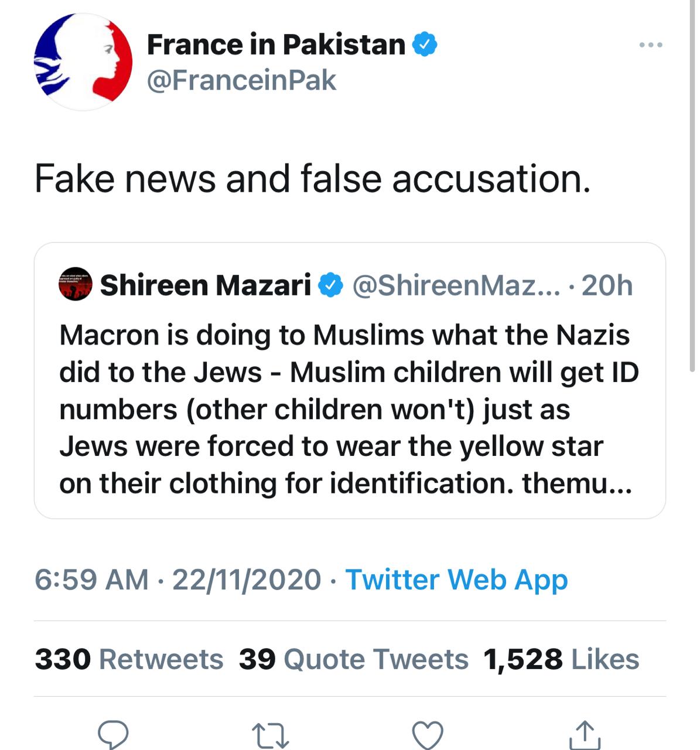700x750 pixels.
Task: Click the France in Pakistan verified badge
Action: tap(425, 45)
